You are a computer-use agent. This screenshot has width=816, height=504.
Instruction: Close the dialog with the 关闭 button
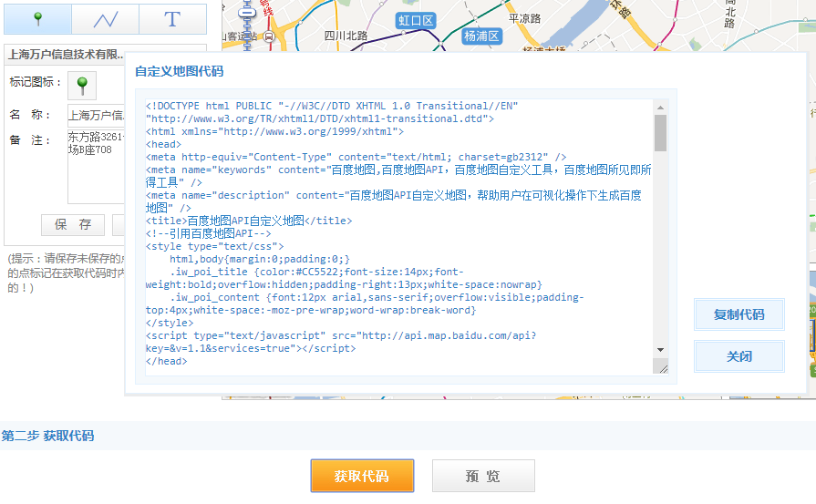coord(739,356)
